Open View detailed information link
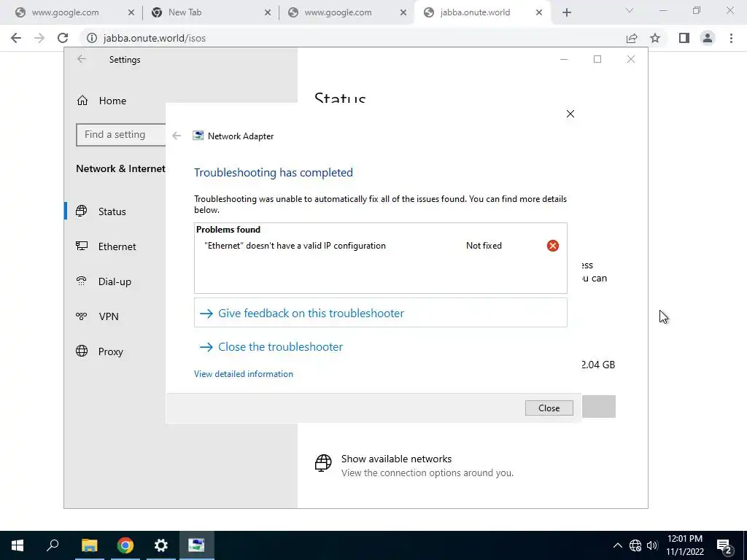 pyautogui.click(x=244, y=374)
